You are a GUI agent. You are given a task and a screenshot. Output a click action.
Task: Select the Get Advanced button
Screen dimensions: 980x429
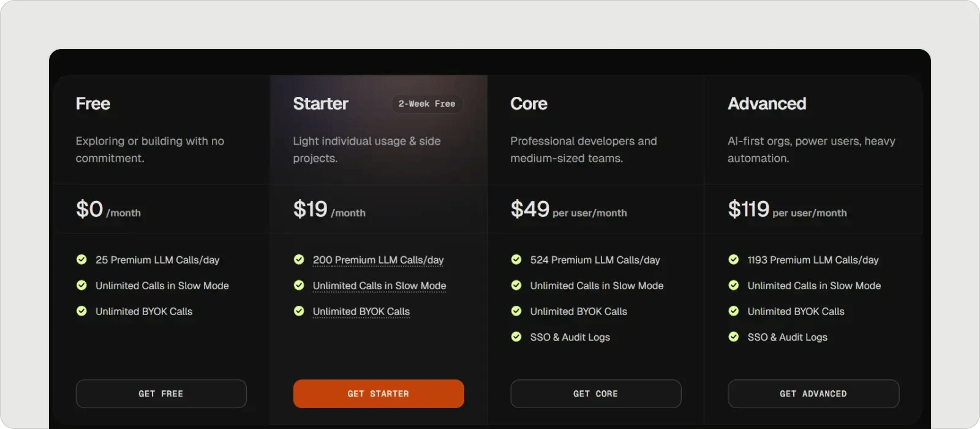(813, 393)
